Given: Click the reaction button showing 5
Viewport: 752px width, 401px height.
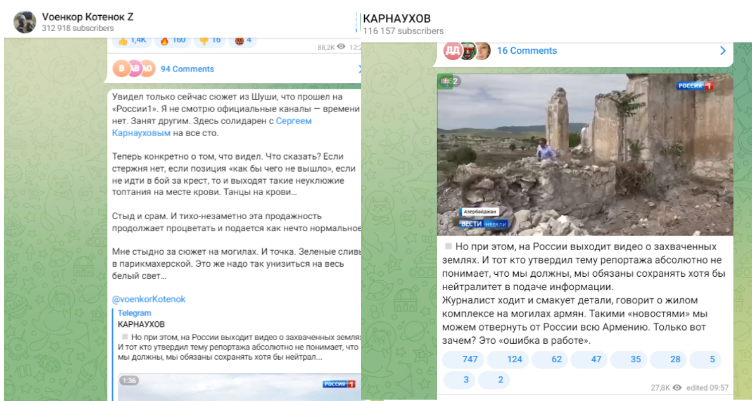Looking at the screenshot, I should pos(705,359).
